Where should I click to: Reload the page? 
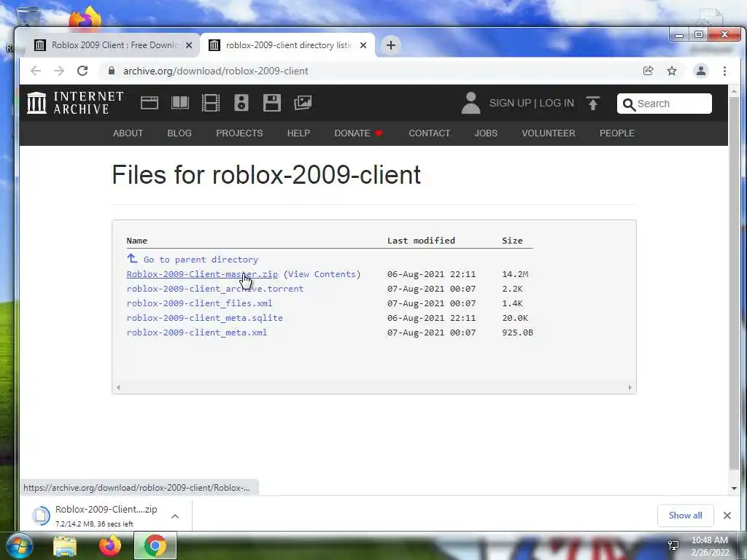tap(82, 71)
